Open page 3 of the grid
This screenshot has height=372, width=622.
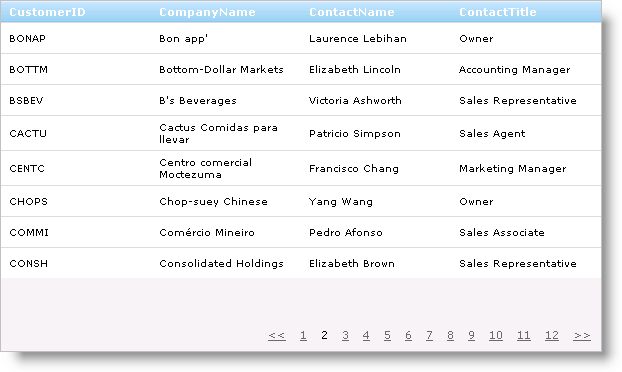click(345, 336)
